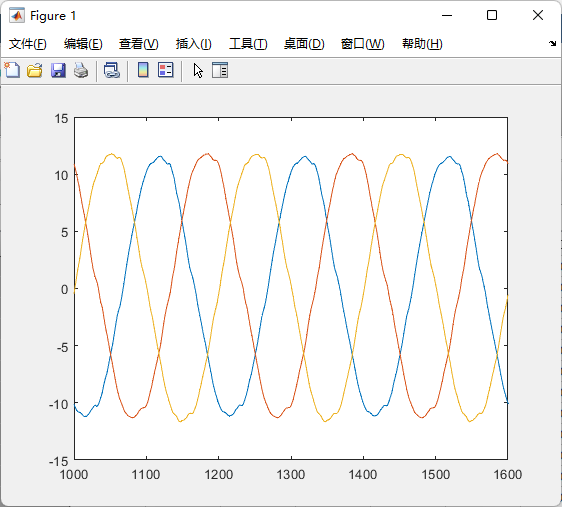Open the 帮助(H) menu
562x507 pixels.
tap(422, 44)
